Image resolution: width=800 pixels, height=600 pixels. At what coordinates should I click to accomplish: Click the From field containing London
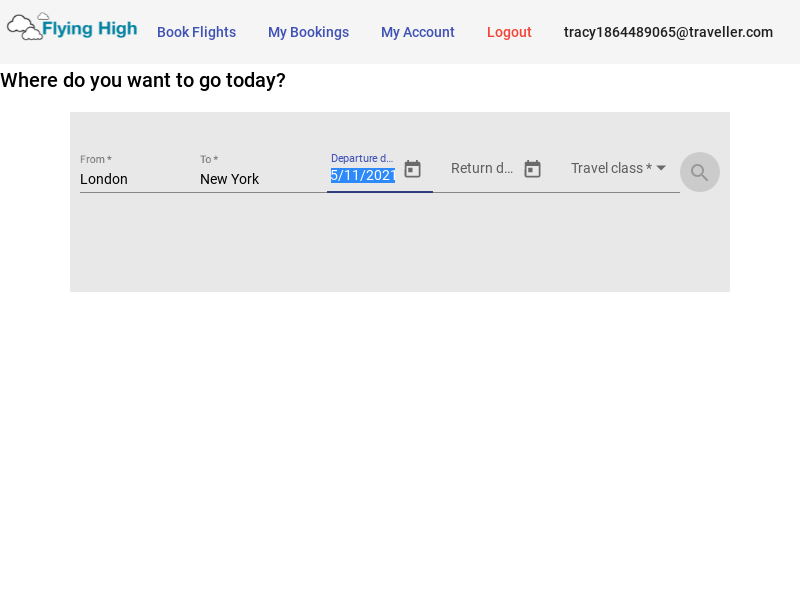[x=130, y=179]
